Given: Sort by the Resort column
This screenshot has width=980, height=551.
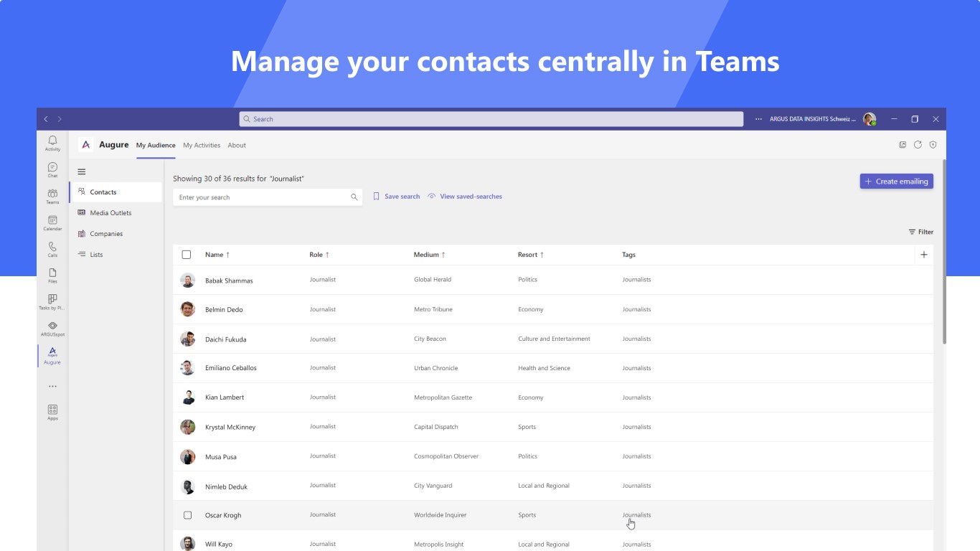Looking at the screenshot, I should click(x=531, y=255).
